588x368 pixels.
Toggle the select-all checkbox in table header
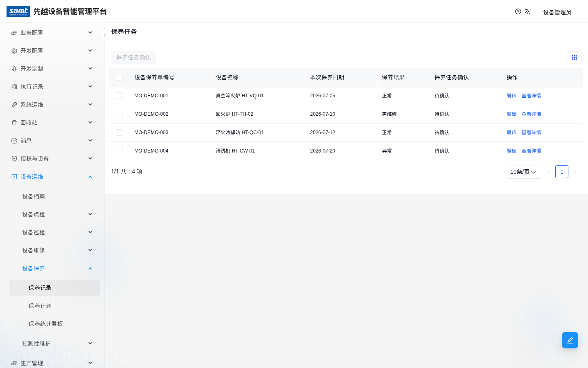(119, 77)
